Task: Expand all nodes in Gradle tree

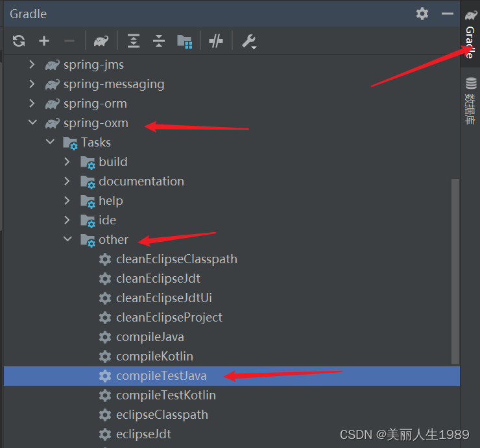Action: [134, 41]
